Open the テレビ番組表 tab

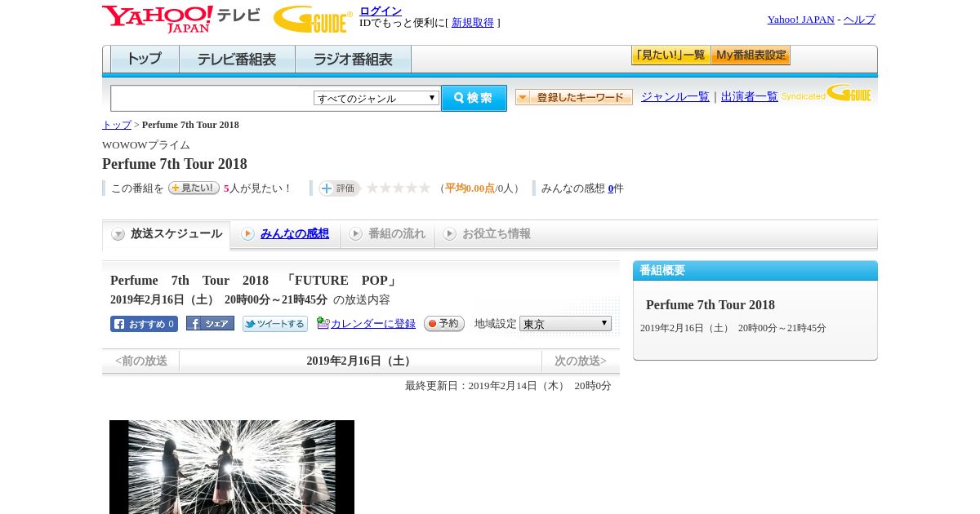237,60
